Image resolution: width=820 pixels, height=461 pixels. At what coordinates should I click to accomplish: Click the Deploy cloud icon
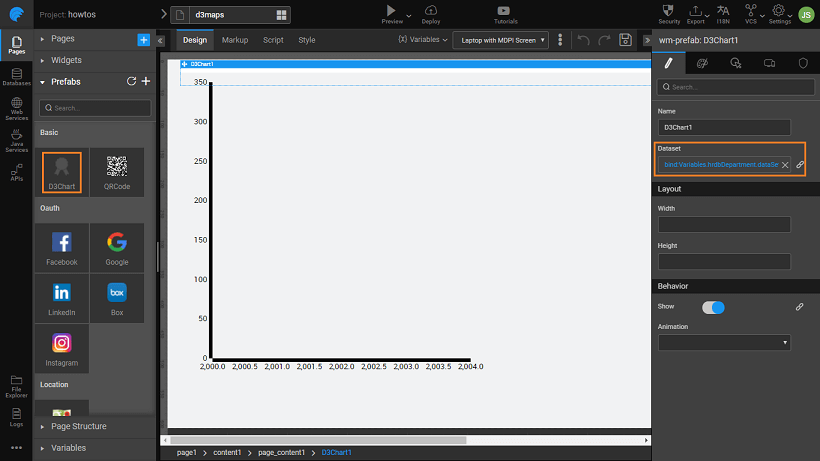[431, 11]
